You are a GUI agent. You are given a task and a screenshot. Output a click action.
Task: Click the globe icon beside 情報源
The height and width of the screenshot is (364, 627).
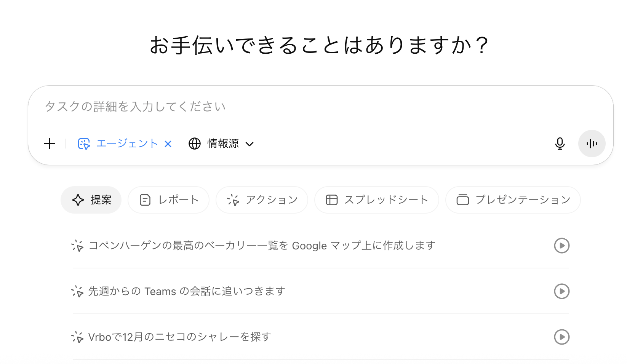[x=195, y=144]
